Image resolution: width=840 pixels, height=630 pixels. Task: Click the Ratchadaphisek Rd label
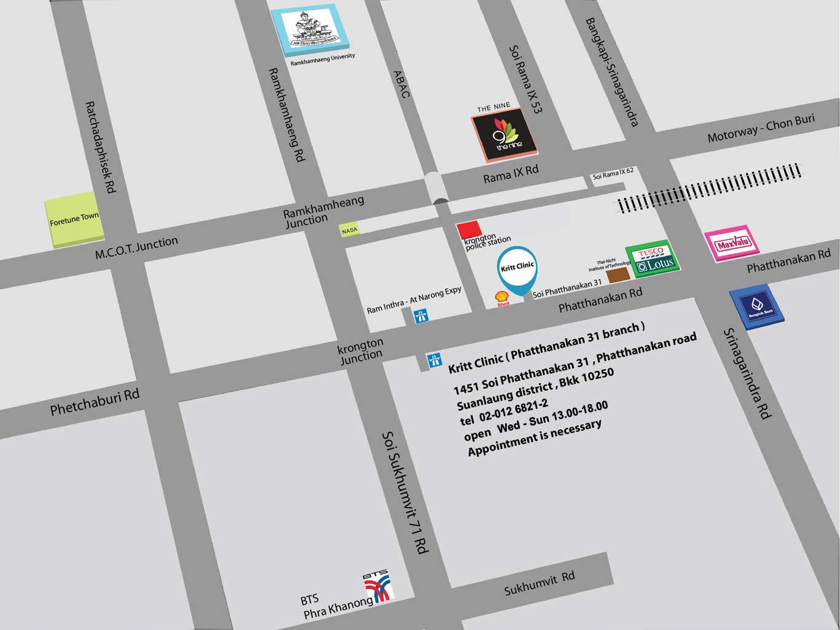tap(100, 147)
